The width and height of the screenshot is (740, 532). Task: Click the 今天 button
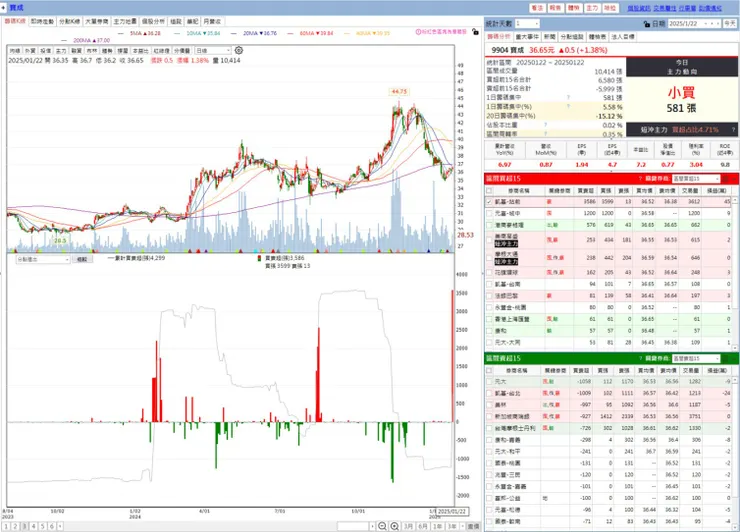pyautogui.click(x=730, y=24)
